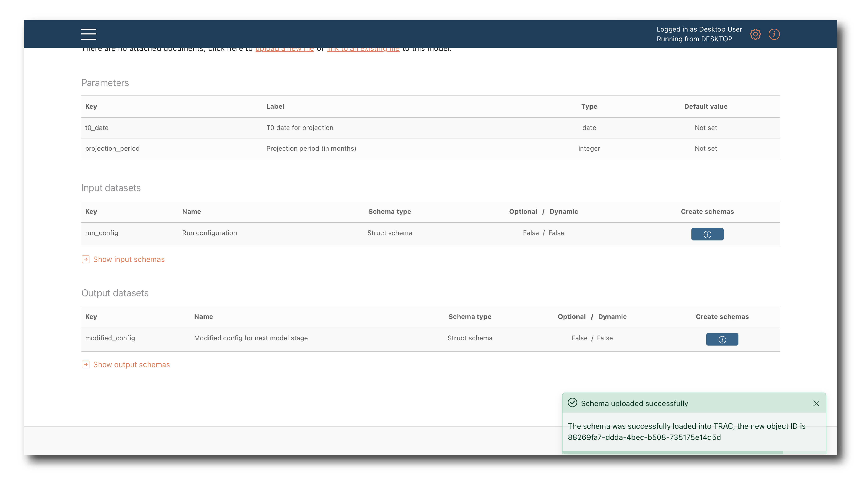The image size is (868, 497).
Task: Click Name column header in Output datasets
Action: (x=204, y=317)
